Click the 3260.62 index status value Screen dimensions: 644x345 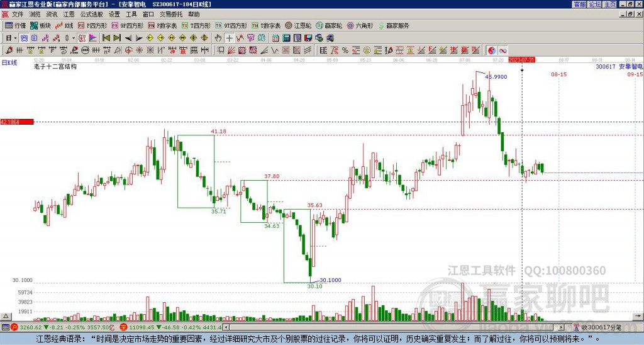(31, 327)
